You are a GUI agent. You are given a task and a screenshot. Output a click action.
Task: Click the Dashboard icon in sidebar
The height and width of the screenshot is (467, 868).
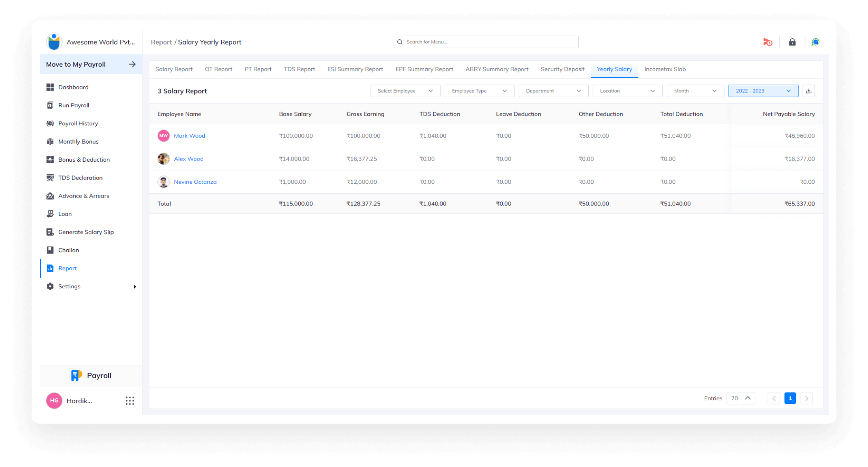[51, 87]
